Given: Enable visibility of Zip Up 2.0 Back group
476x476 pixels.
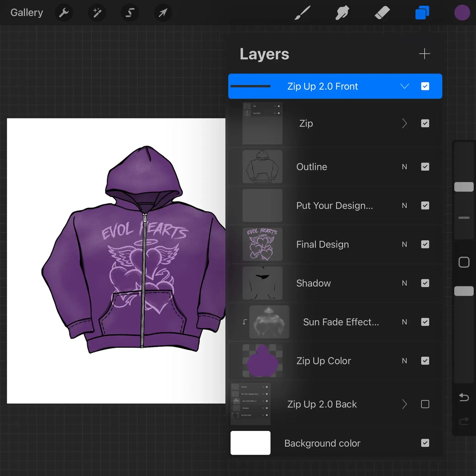Looking at the screenshot, I should coord(426,404).
